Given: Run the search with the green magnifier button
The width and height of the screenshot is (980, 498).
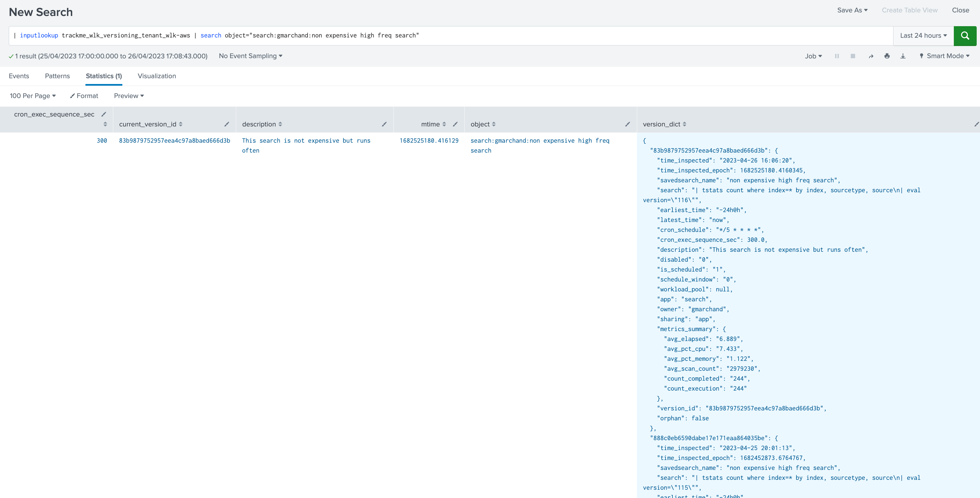Looking at the screenshot, I should tap(965, 36).
